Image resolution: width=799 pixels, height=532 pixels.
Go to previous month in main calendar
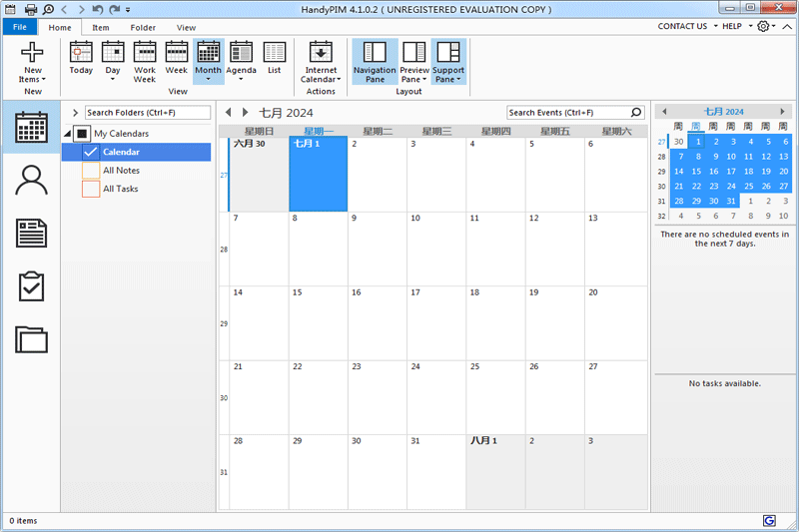(x=229, y=113)
